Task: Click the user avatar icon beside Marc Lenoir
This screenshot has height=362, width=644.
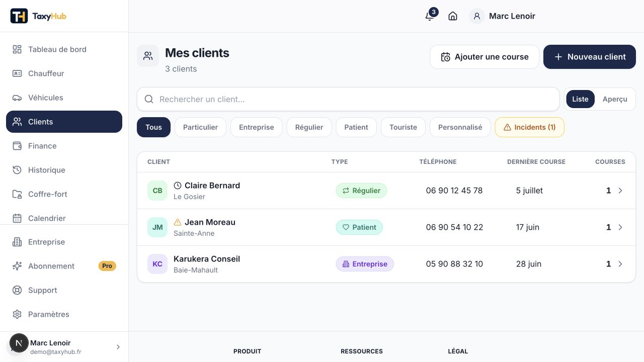Action: click(477, 16)
